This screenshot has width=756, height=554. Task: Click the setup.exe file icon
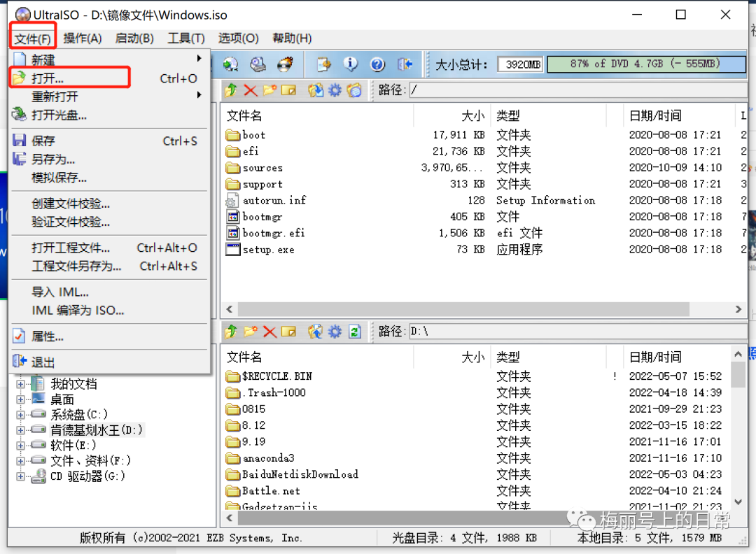(x=233, y=250)
